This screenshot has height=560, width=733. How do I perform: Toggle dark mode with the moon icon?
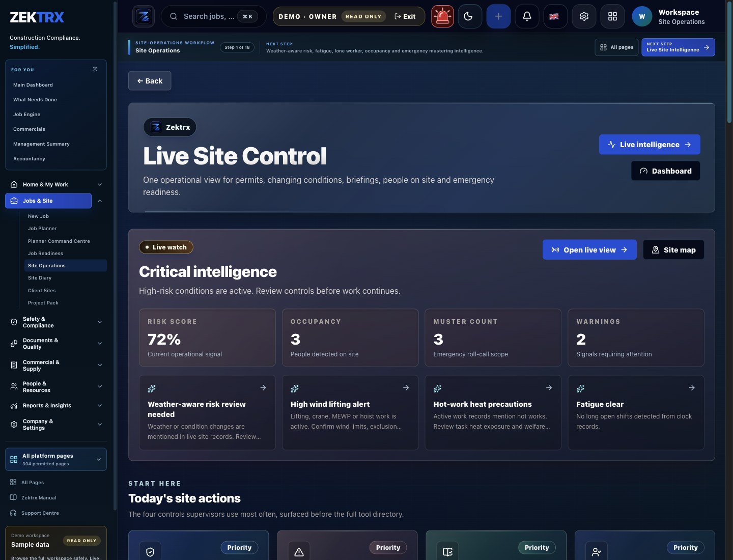468,16
